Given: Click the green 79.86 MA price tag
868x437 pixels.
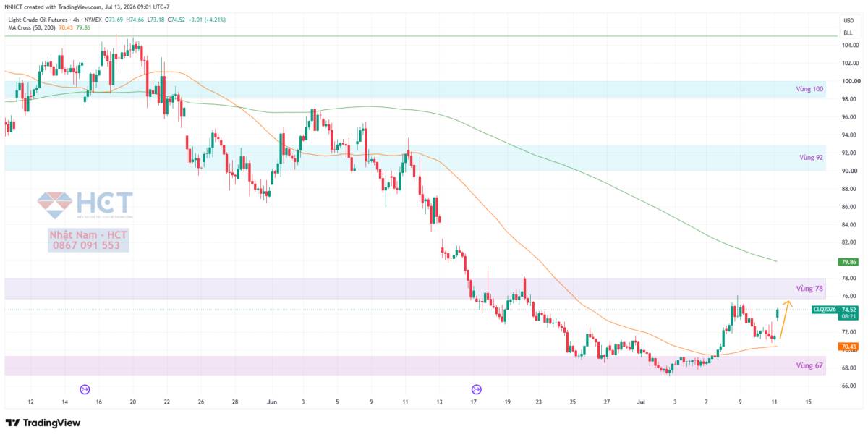Looking at the screenshot, I should click(x=848, y=261).
